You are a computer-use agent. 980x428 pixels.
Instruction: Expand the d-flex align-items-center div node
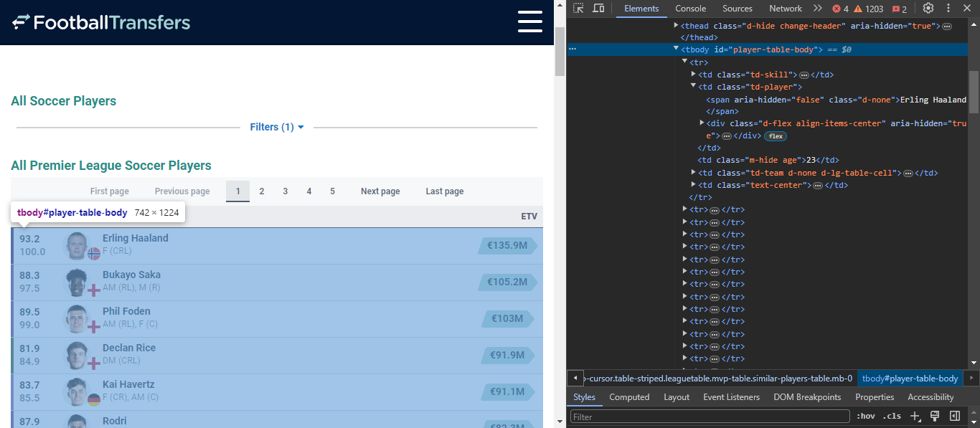coord(702,123)
